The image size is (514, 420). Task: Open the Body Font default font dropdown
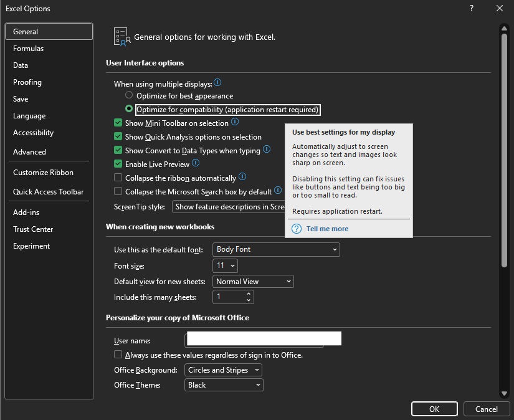tap(277, 249)
